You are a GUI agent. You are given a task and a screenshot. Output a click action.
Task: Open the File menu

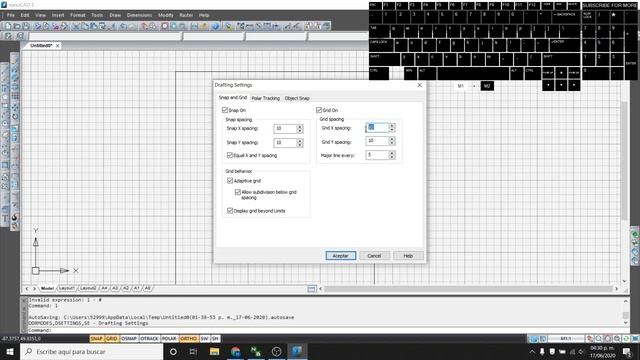(x=11, y=15)
